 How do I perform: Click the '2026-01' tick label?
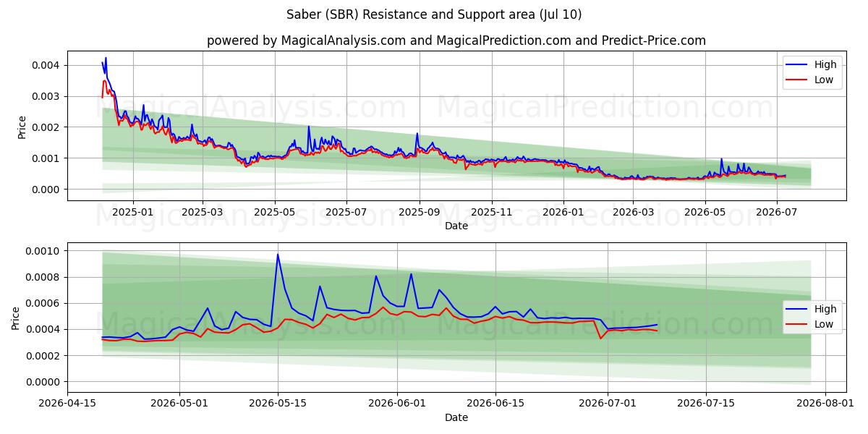coord(563,212)
